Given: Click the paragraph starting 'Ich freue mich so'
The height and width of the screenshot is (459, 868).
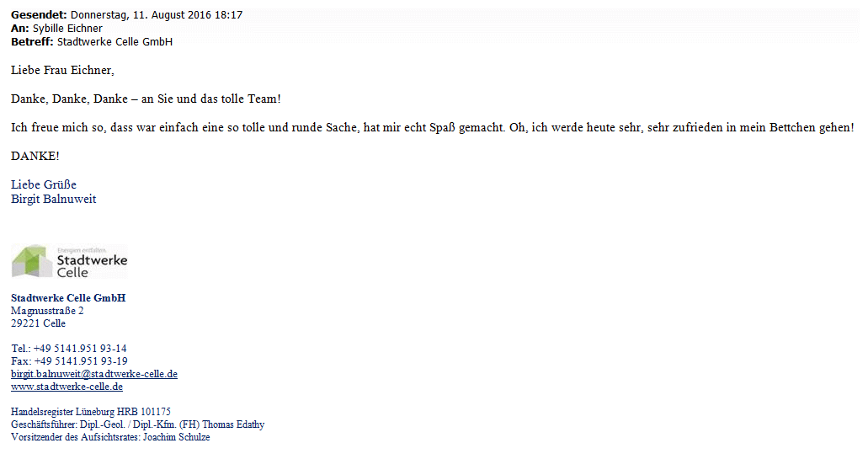Looking at the screenshot, I should tap(432, 127).
